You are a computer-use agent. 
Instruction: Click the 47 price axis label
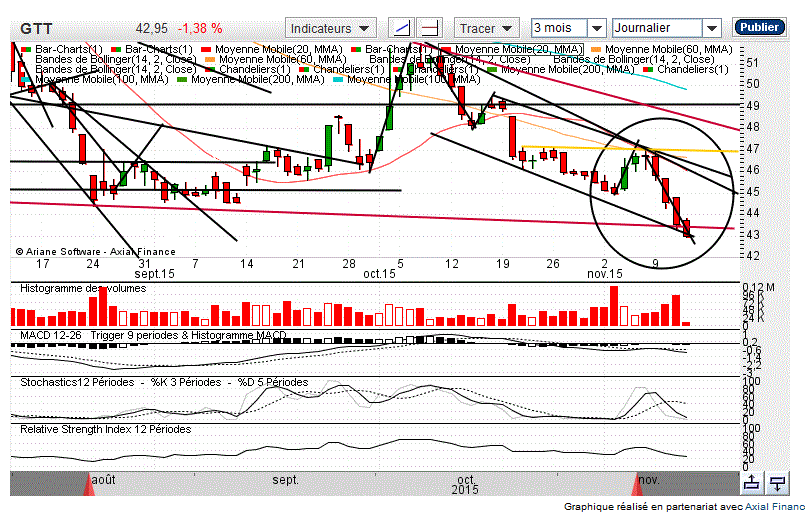click(752, 149)
